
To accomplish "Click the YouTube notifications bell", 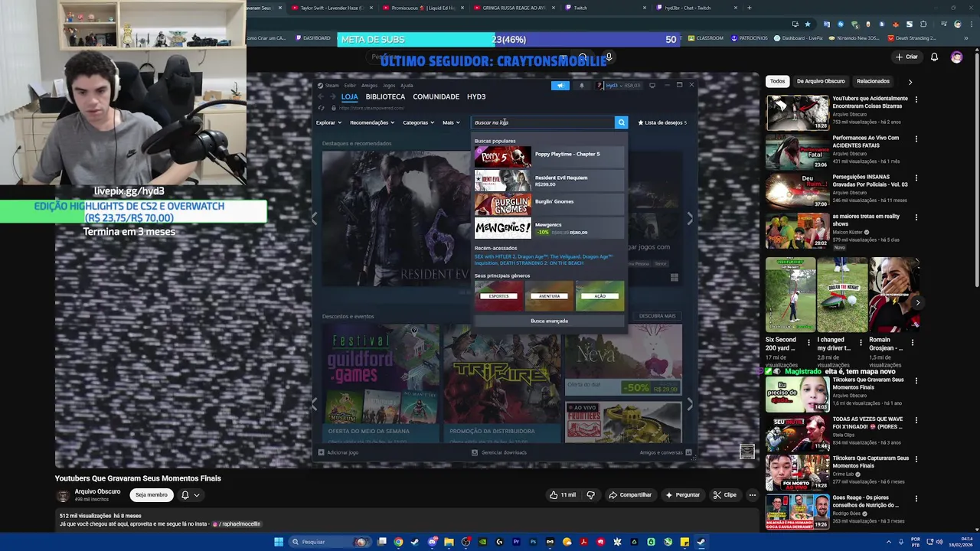I will [934, 57].
